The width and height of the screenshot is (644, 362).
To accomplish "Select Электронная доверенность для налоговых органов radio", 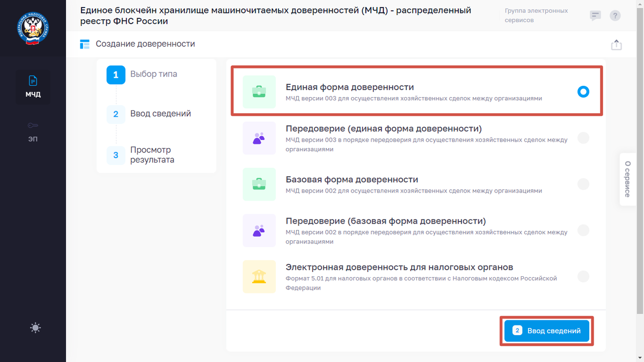I will pyautogui.click(x=583, y=277).
